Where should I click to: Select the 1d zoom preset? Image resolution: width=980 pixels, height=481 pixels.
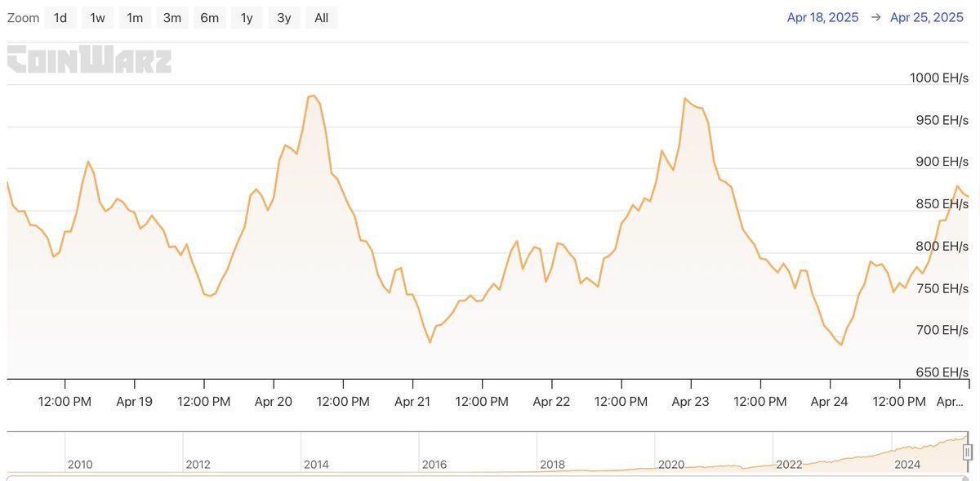pyautogui.click(x=60, y=17)
